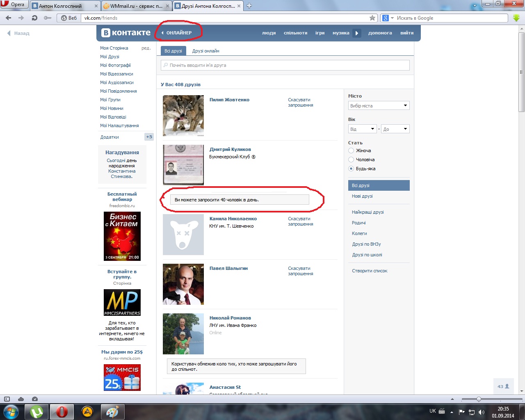Go back via the ОНЛАЙНЕР header link
Screen dimensions: 525x420
pos(177,33)
